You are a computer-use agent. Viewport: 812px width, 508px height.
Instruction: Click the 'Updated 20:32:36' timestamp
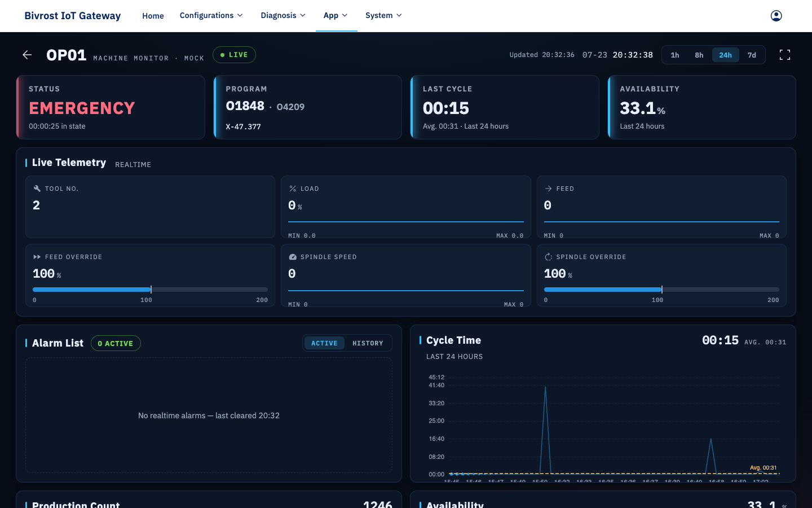coord(542,55)
